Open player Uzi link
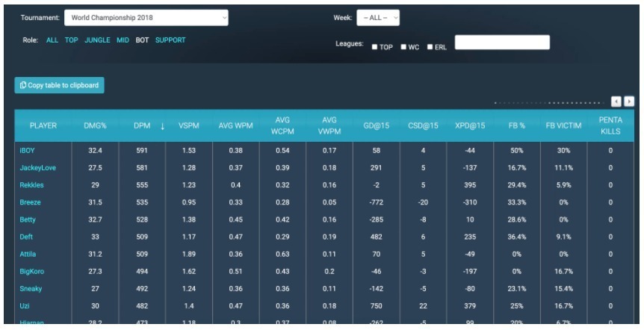This screenshot has height=330, width=644. [x=25, y=306]
